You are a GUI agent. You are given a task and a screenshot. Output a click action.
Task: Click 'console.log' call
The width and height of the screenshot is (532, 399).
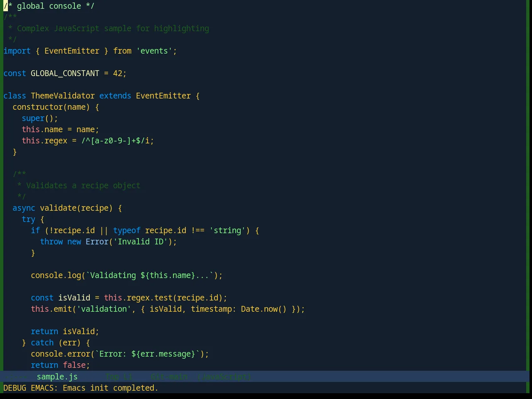pos(56,275)
